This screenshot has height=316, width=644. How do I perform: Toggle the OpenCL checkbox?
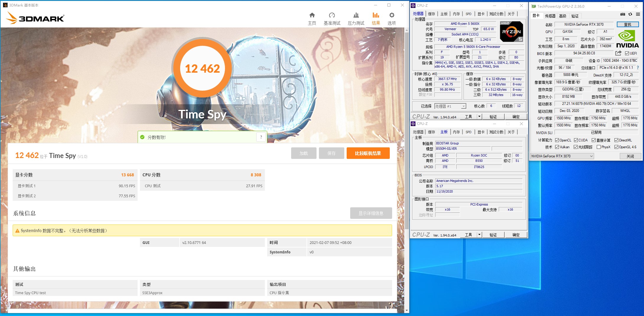tap(557, 140)
